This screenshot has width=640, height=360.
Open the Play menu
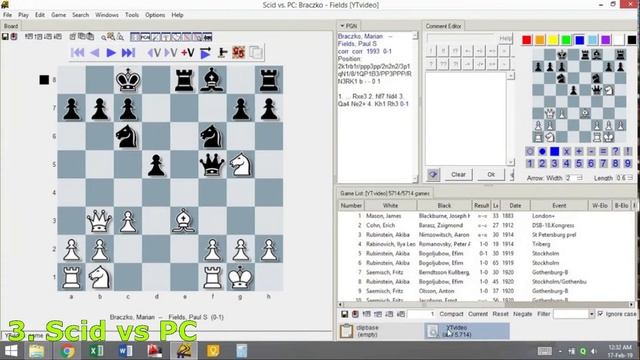pyautogui.click(x=23, y=15)
